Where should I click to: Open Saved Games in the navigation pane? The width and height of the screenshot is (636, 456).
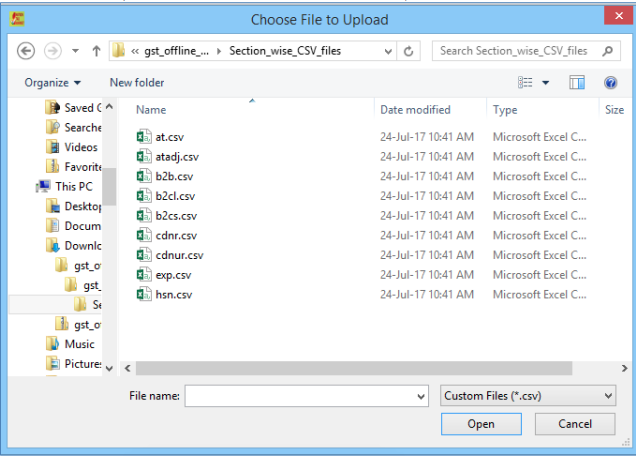click(x=74, y=108)
